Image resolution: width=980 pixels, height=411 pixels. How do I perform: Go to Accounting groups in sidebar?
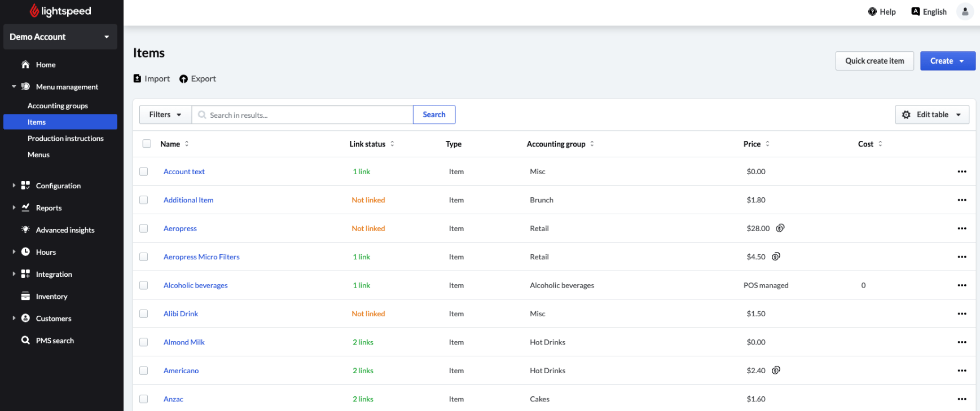point(58,106)
